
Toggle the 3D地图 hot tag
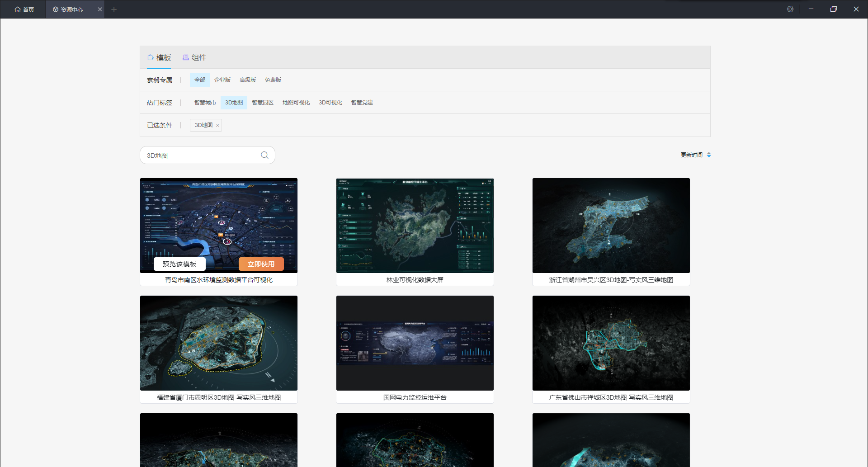coord(234,103)
